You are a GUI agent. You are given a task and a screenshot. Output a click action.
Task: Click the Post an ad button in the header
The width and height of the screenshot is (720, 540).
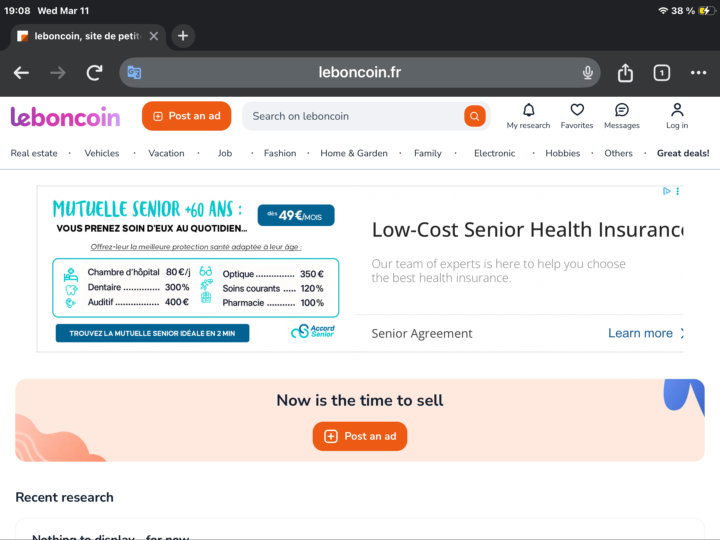(x=187, y=116)
